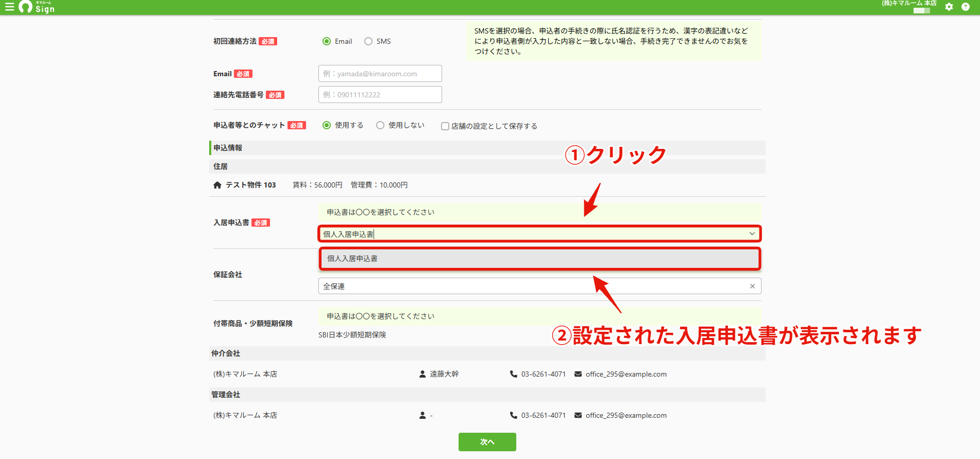Expand the 入居申込書 dropdown chevron
This screenshot has width=980, height=459.
pos(752,234)
